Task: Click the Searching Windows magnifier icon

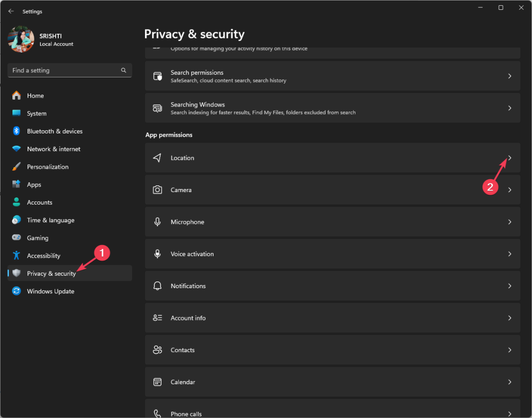Action: click(x=157, y=108)
